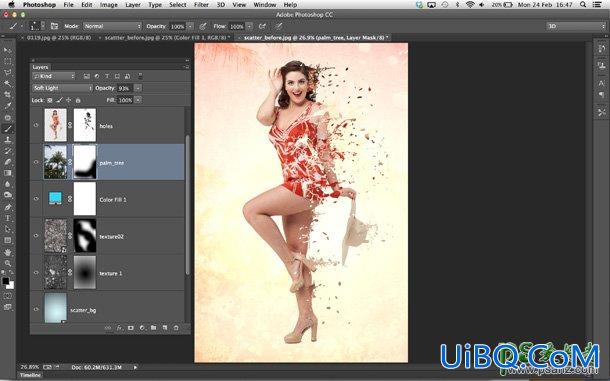
Task: Select the Crop tool
Action: coord(8,95)
